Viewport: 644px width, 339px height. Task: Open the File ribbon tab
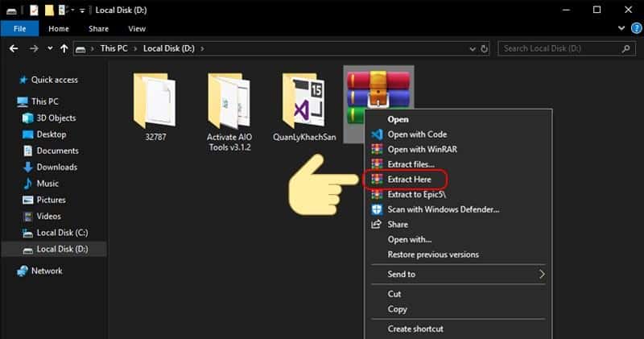click(18, 28)
